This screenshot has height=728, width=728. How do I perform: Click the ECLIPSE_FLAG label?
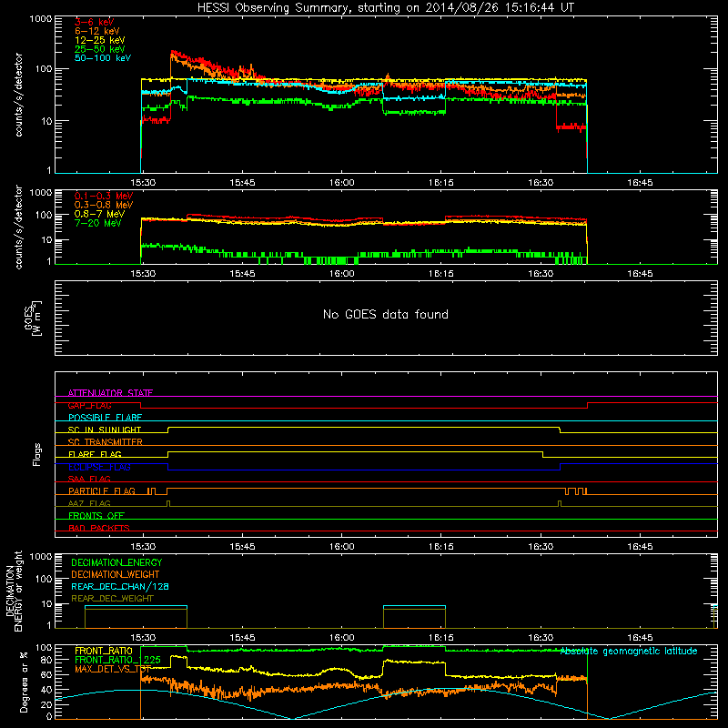coord(99,467)
